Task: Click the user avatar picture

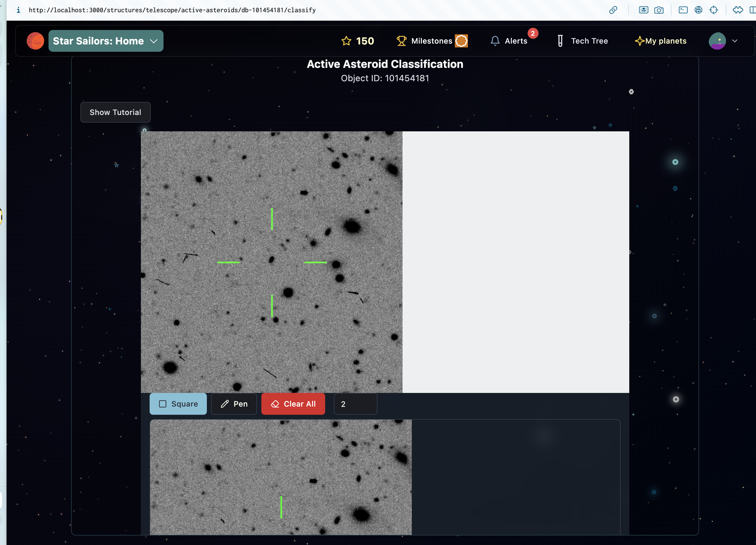Action: coord(717,41)
